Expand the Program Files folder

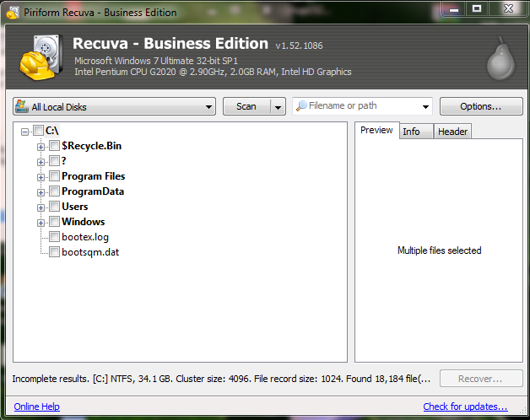pos(41,177)
